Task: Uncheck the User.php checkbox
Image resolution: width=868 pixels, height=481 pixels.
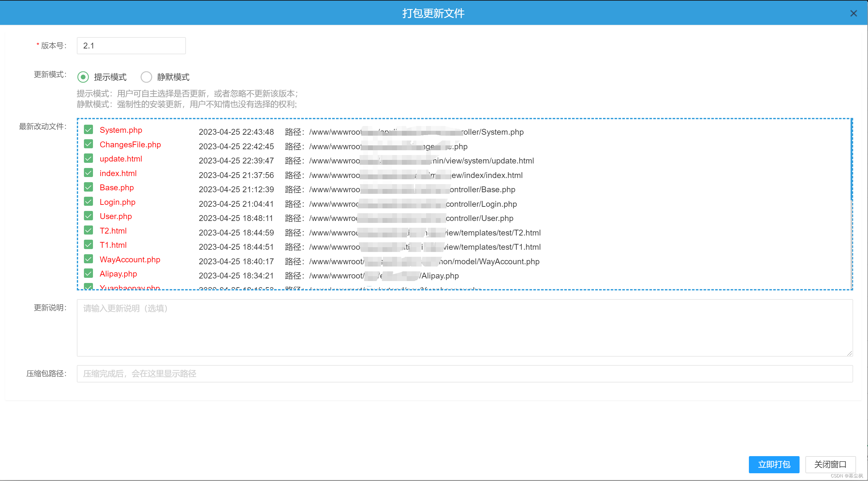Action: pos(88,215)
